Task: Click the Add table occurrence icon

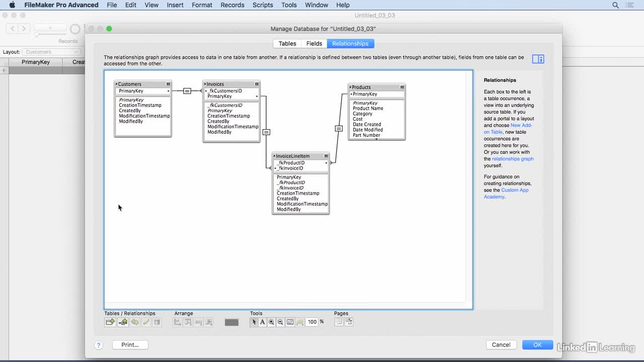Action: coord(110,322)
